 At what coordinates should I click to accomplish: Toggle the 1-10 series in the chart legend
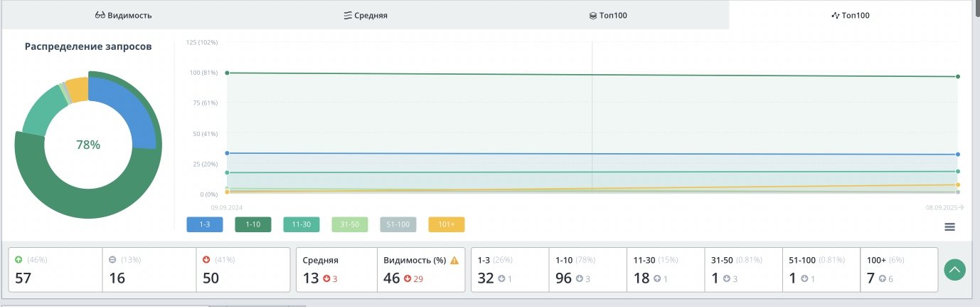point(252,224)
